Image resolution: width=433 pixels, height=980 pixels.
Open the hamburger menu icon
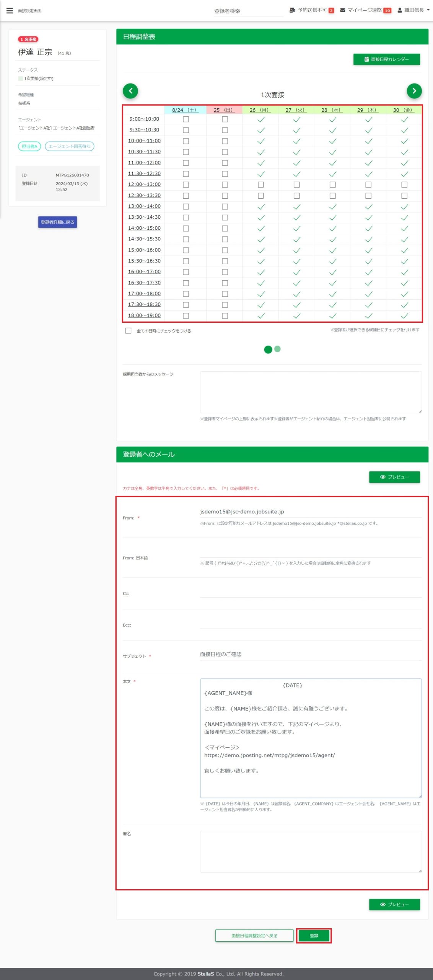10,11
